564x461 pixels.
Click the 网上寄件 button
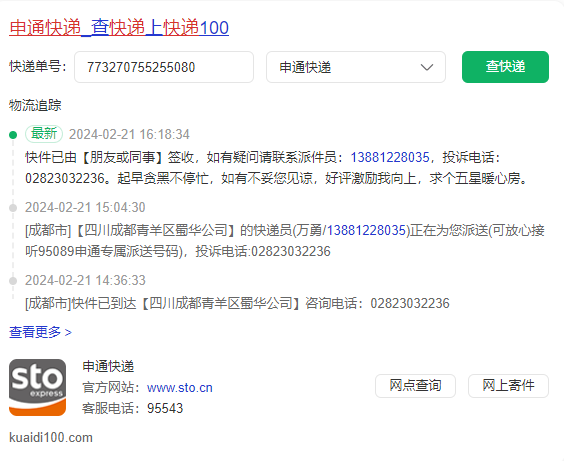508,386
